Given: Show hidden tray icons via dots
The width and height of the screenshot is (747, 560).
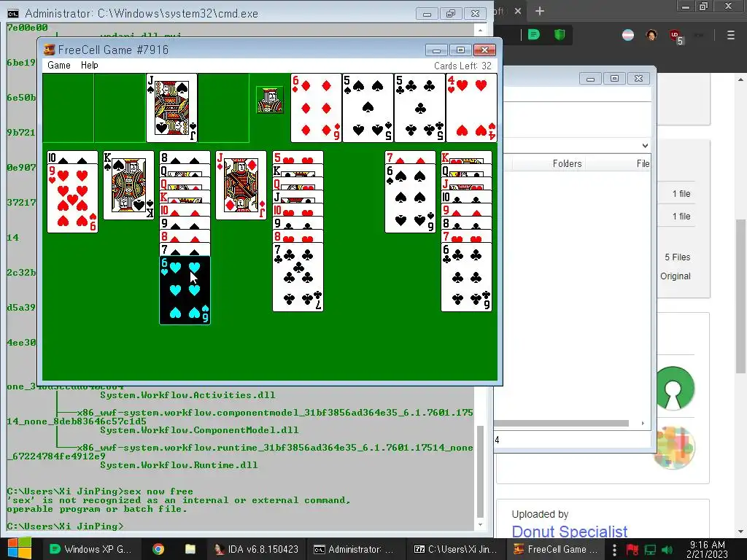Looking at the screenshot, I should [x=614, y=550].
